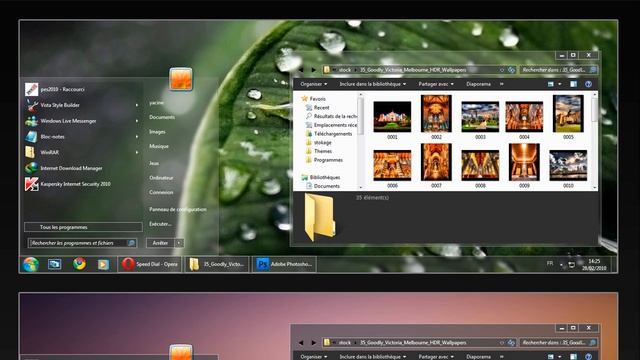Screen dimensions: 640x360
Task: Go back in the upper Explorer window
Action: point(301,70)
